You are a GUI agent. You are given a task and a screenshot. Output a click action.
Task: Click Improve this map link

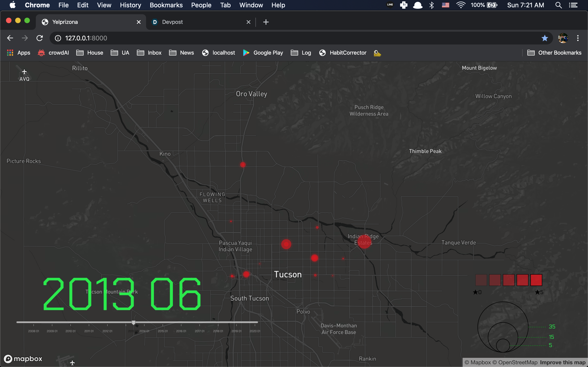point(563,362)
